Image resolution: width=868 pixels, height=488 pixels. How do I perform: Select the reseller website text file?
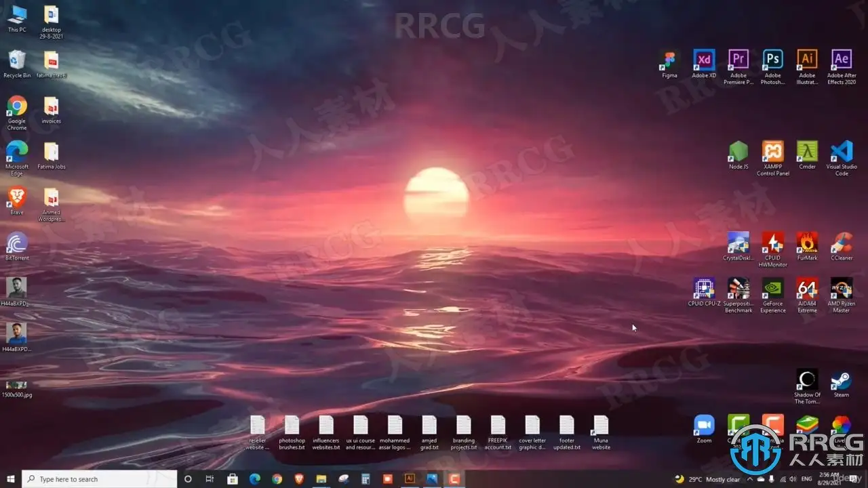tap(258, 432)
